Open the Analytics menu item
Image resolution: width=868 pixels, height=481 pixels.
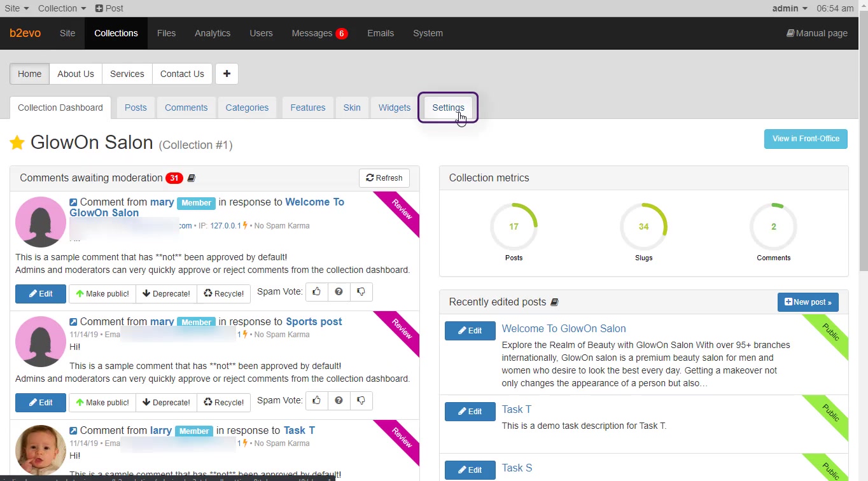tap(213, 33)
